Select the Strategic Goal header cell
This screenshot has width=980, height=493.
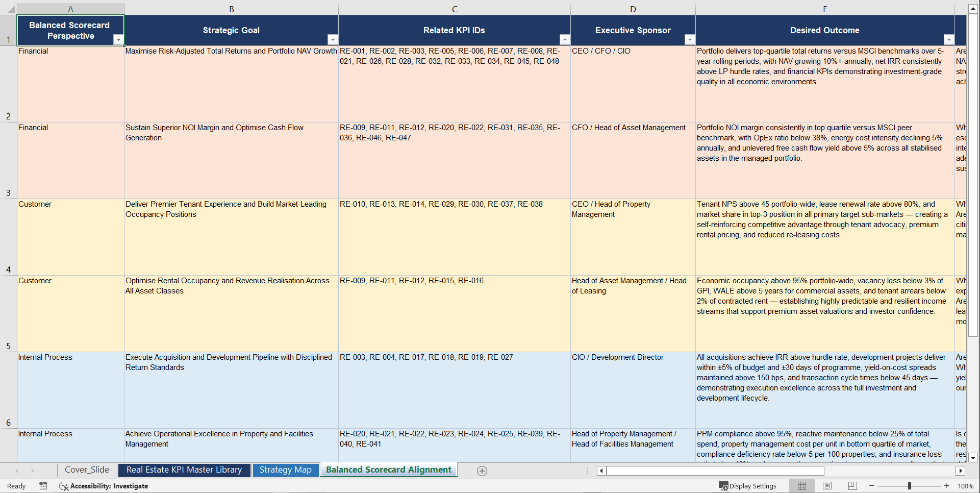231,30
